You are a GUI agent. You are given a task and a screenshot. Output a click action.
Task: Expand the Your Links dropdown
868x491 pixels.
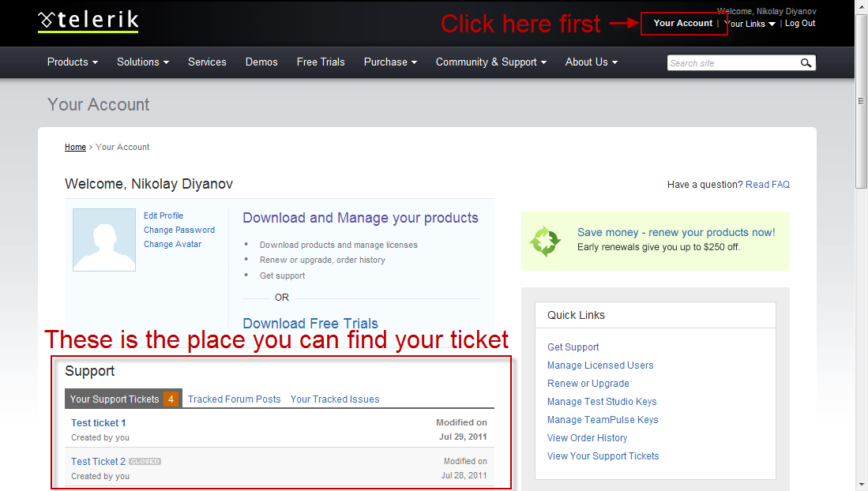750,24
